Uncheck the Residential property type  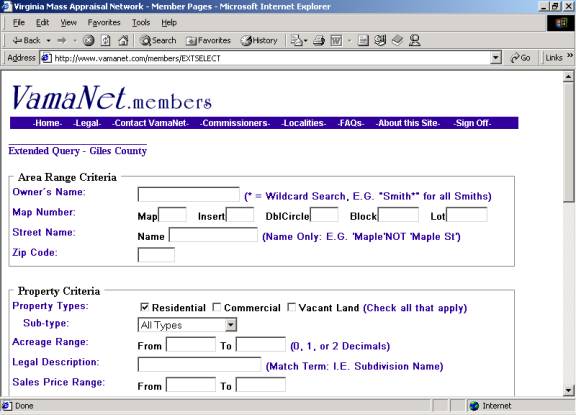145,307
